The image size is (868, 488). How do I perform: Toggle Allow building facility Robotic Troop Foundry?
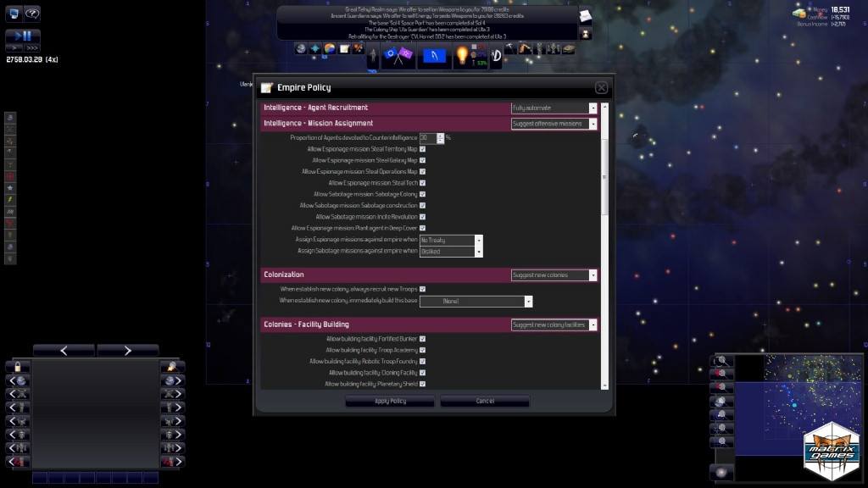[x=422, y=361]
